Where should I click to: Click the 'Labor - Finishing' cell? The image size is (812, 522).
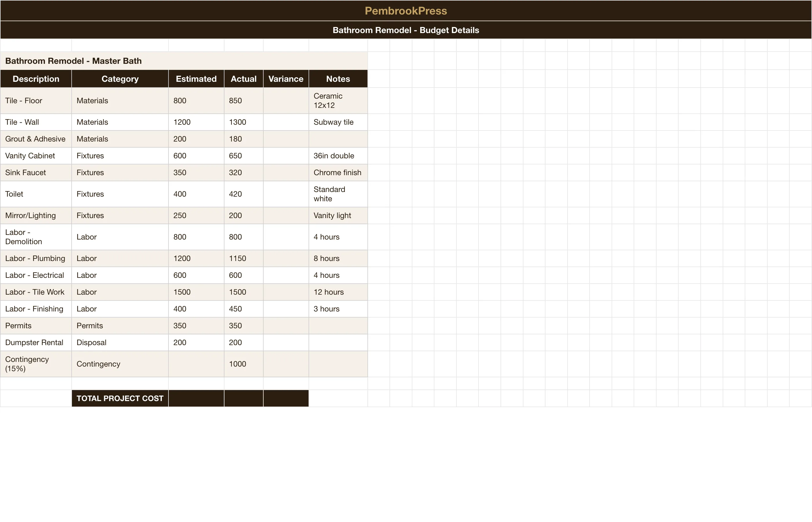36,309
